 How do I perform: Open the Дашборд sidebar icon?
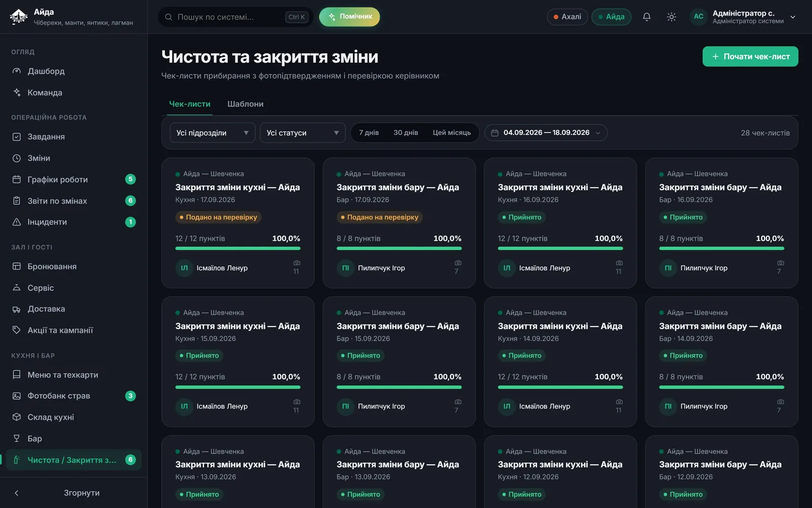[x=17, y=71]
